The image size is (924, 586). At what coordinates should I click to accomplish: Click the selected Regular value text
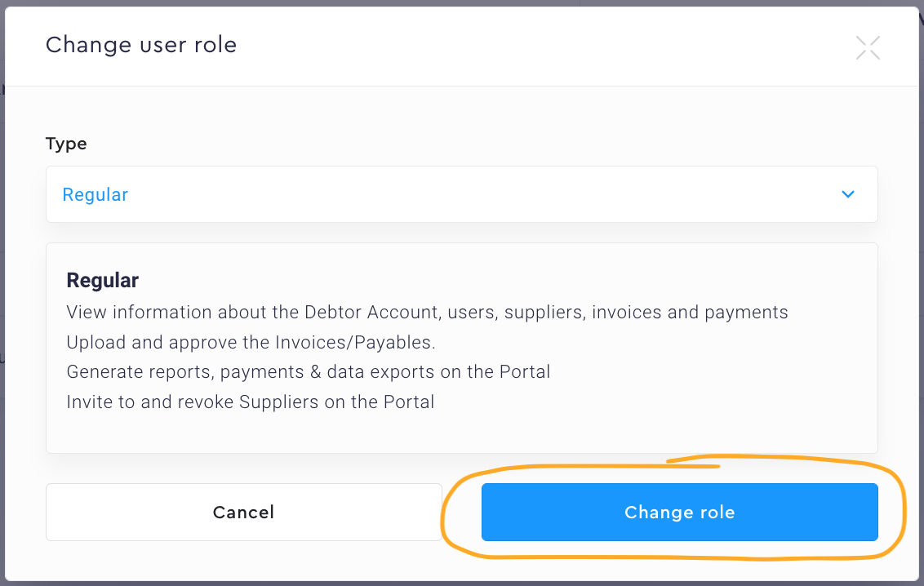point(96,195)
